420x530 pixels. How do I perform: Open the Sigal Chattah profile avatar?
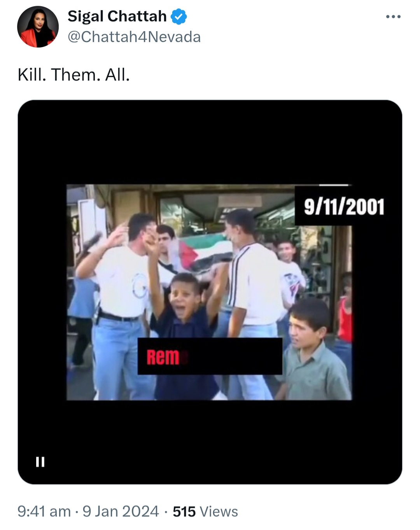click(x=38, y=26)
